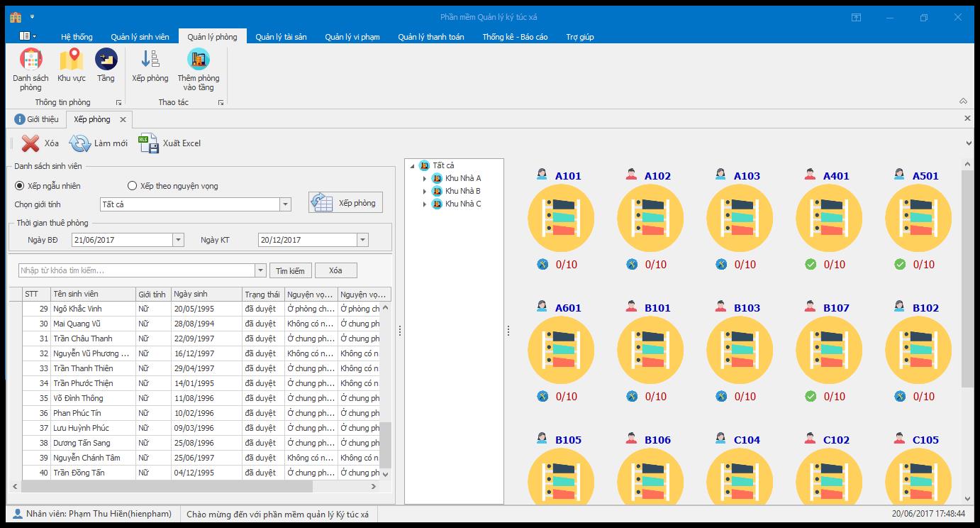Export using the Xuất Excel icon

click(x=148, y=143)
